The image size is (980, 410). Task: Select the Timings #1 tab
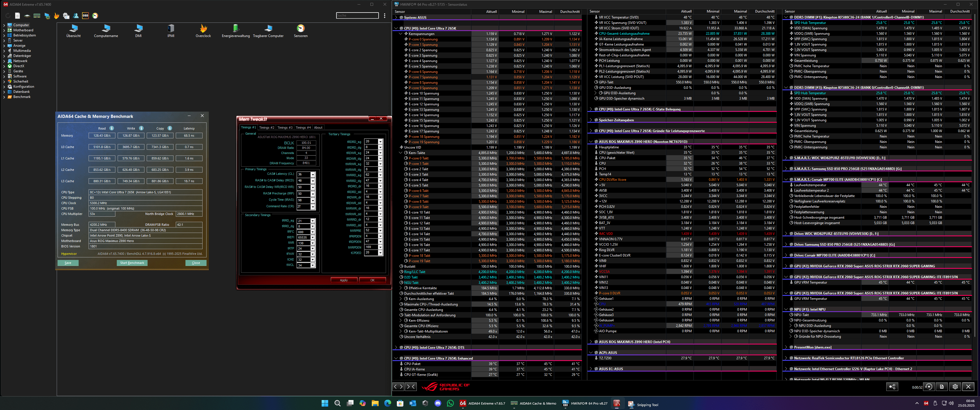[x=248, y=127]
